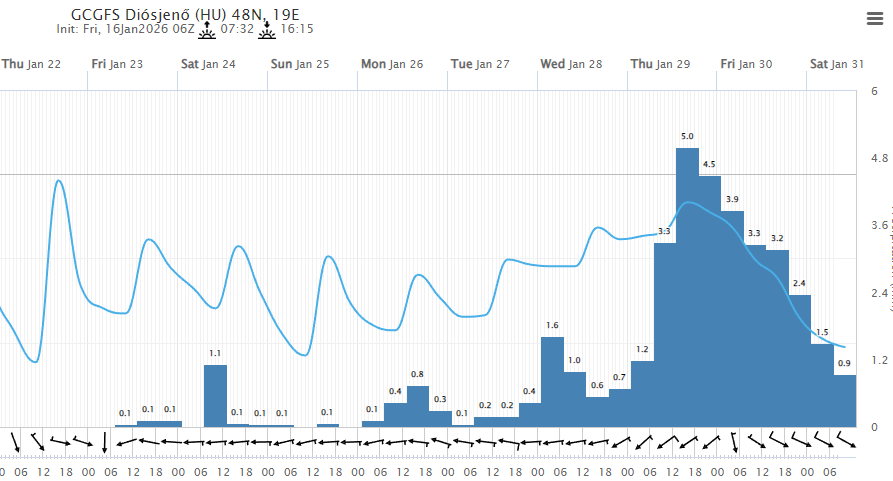Select the bar labeled 4.5
The width and height of the screenshot is (893, 481).
tap(710, 300)
